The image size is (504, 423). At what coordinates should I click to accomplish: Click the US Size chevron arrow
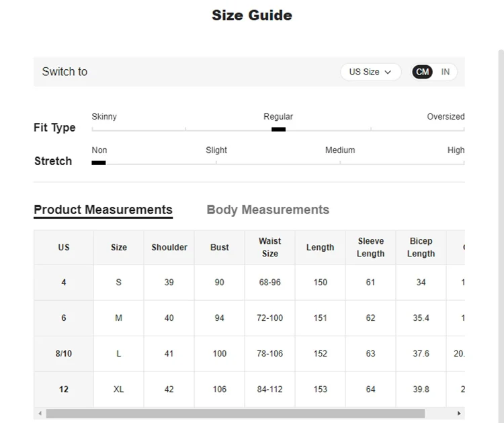pos(388,72)
